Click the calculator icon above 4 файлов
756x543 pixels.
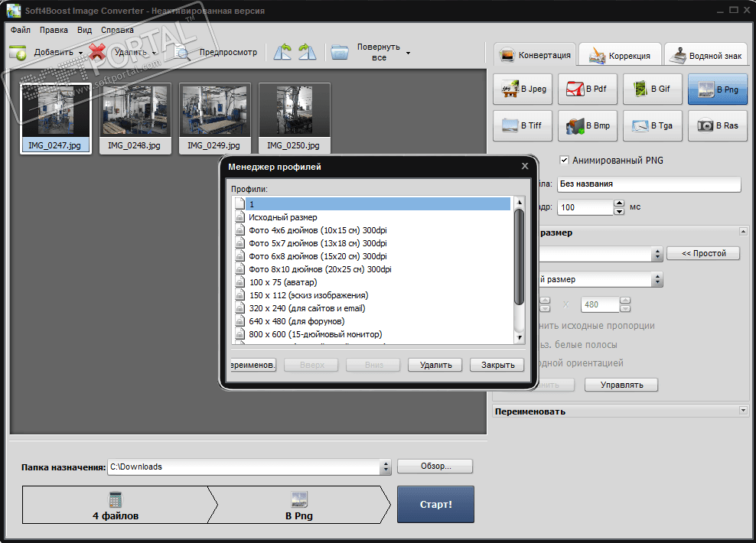116,499
